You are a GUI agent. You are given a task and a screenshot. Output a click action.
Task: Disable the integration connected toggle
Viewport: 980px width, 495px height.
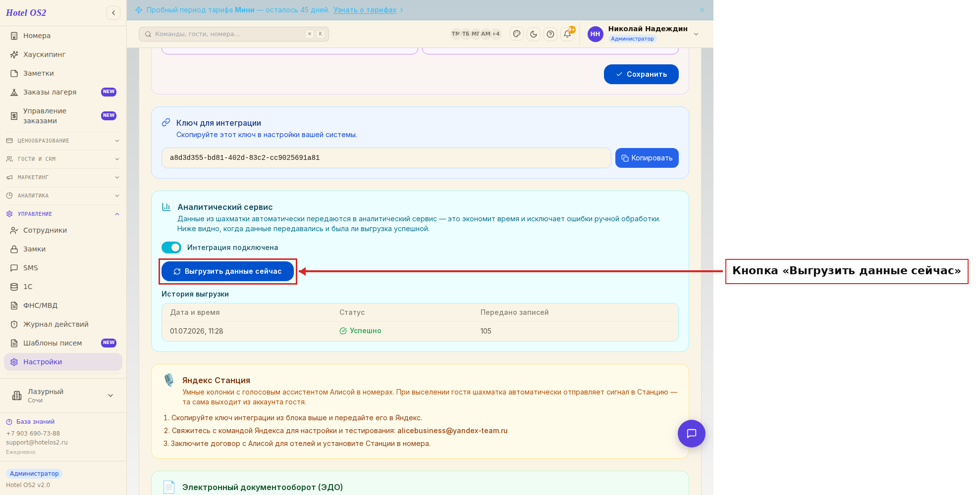(x=171, y=247)
